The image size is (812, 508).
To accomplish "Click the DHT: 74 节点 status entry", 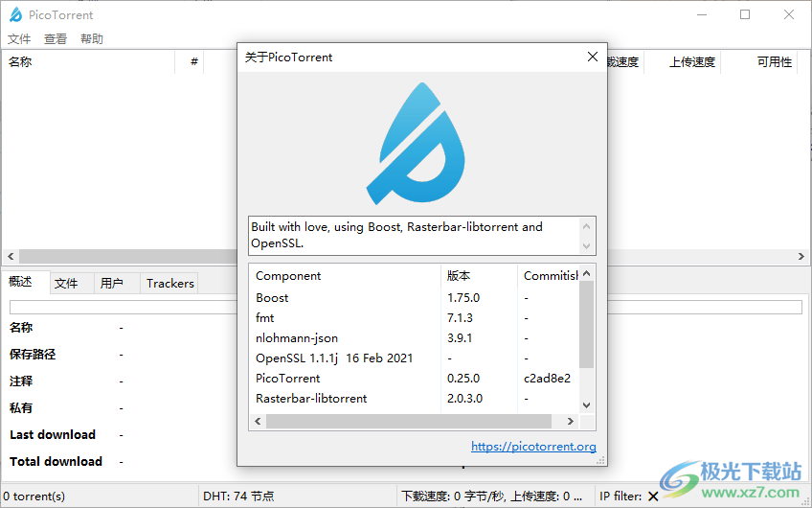I will click(238, 496).
